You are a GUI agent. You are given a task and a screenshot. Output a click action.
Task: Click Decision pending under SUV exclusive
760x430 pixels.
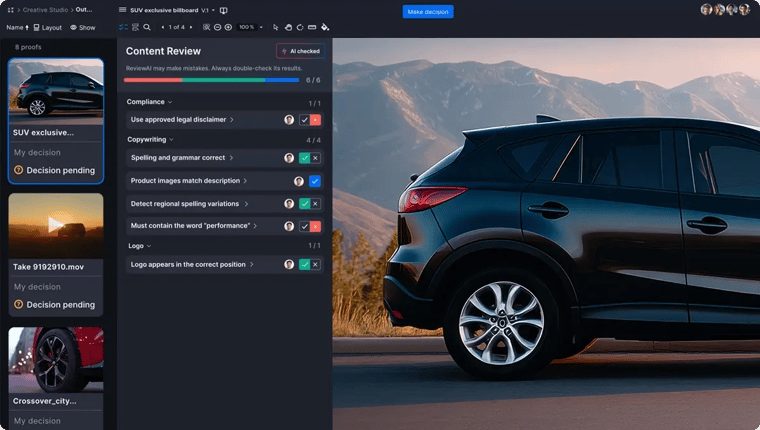coord(55,170)
